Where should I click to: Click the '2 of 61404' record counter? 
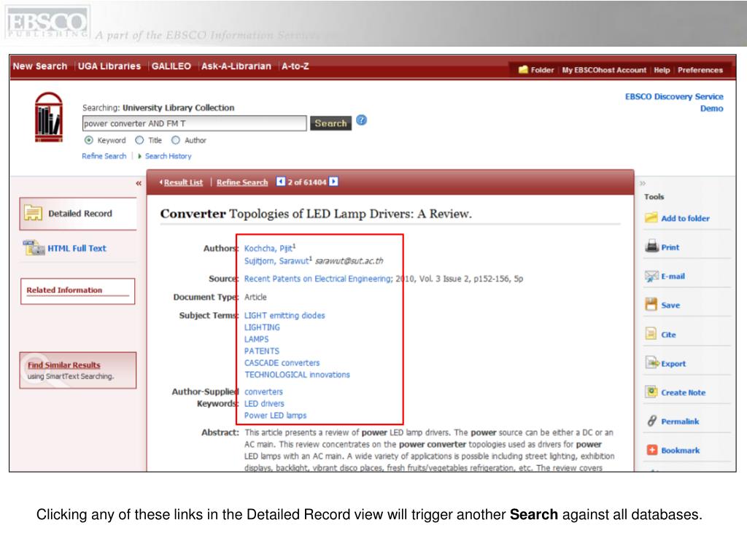(307, 182)
